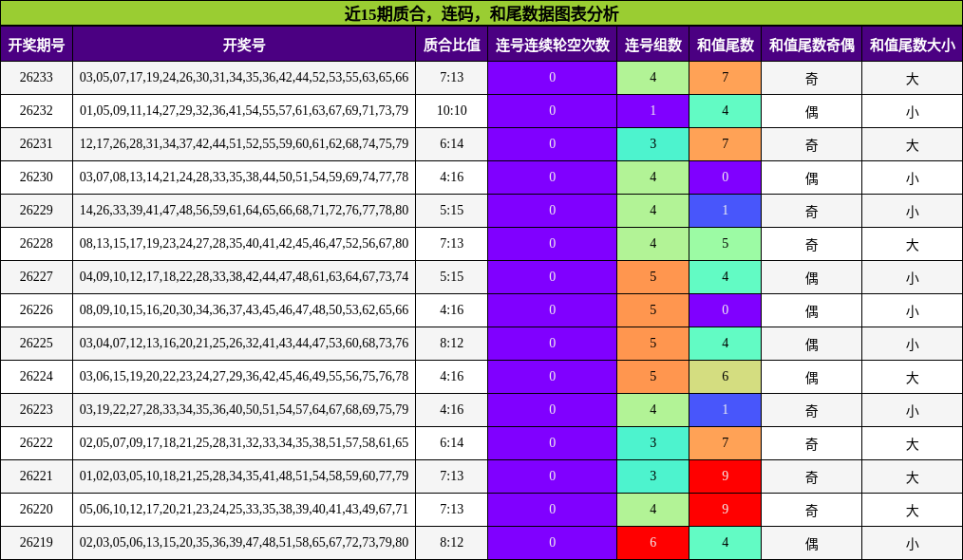963x560 pixels.
Task: Click the 连号组数 column header
Action: 652,45
